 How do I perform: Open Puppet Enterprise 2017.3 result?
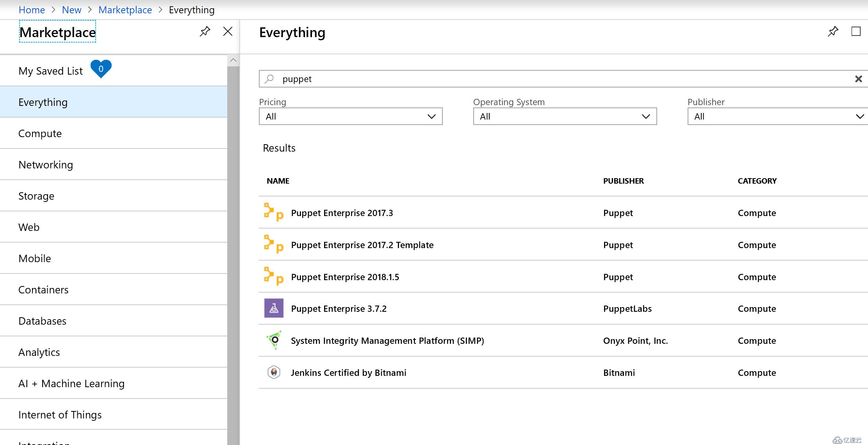tap(341, 212)
